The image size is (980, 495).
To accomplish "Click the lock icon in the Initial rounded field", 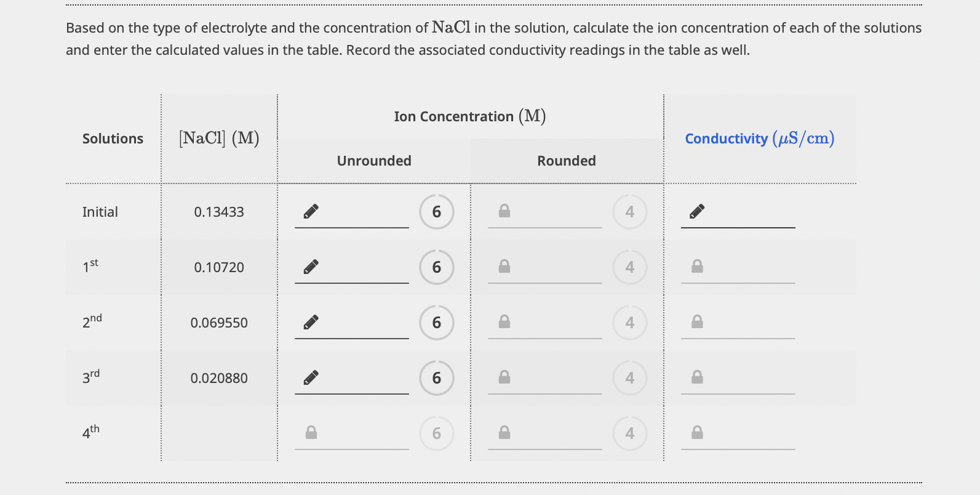I will tap(504, 211).
